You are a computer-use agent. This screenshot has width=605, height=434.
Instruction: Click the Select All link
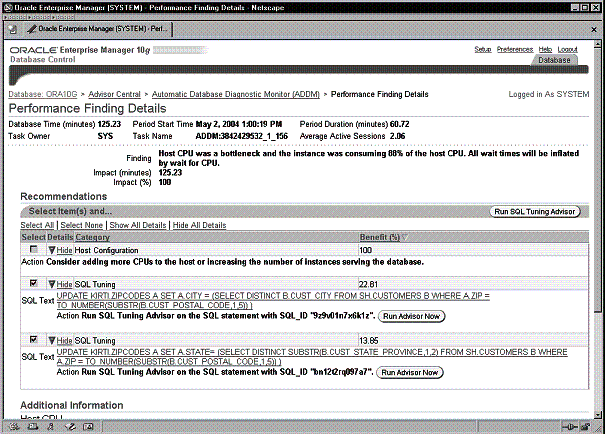click(37, 225)
